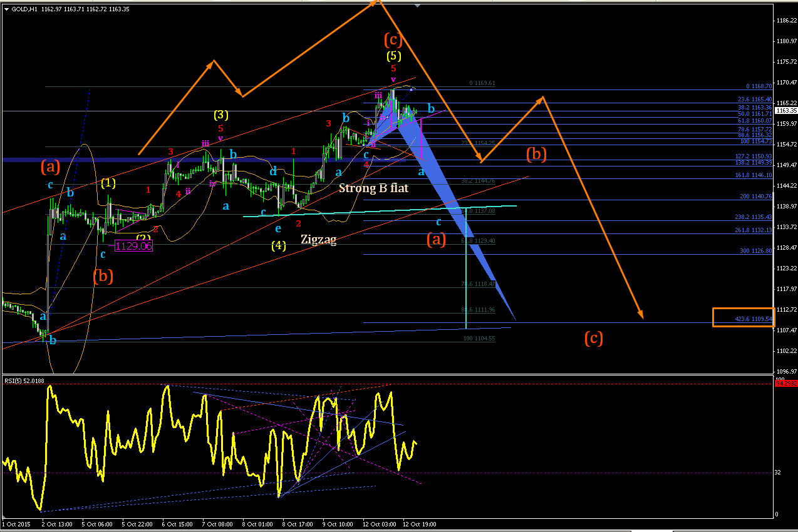The width and height of the screenshot is (798, 532).
Task: Select the orange (c) label at bottom right
Action: click(594, 338)
